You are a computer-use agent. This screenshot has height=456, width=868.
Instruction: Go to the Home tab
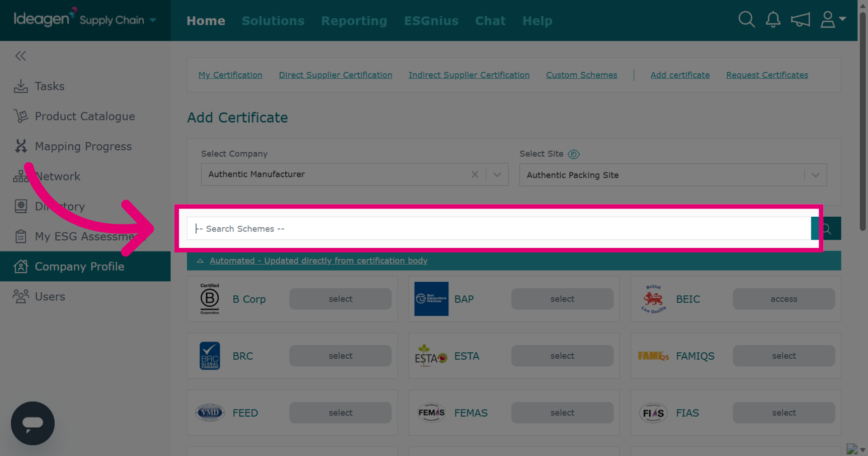click(206, 21)
